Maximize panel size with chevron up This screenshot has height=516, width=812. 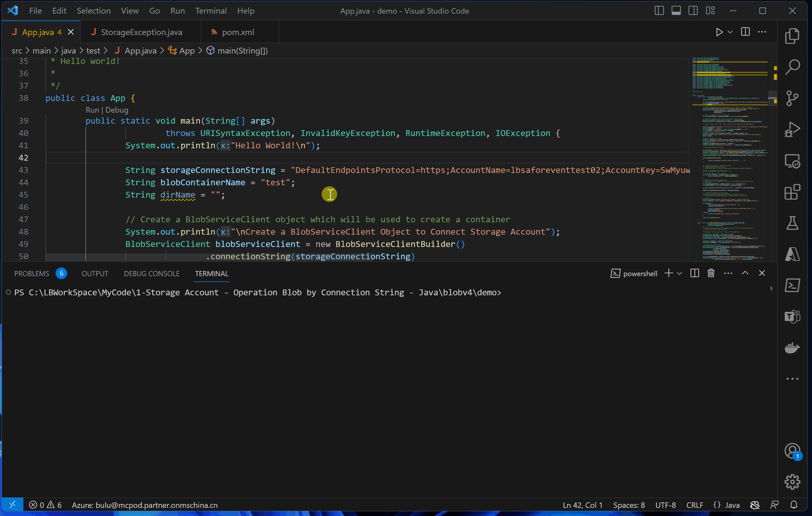click(x=745, y=273)
